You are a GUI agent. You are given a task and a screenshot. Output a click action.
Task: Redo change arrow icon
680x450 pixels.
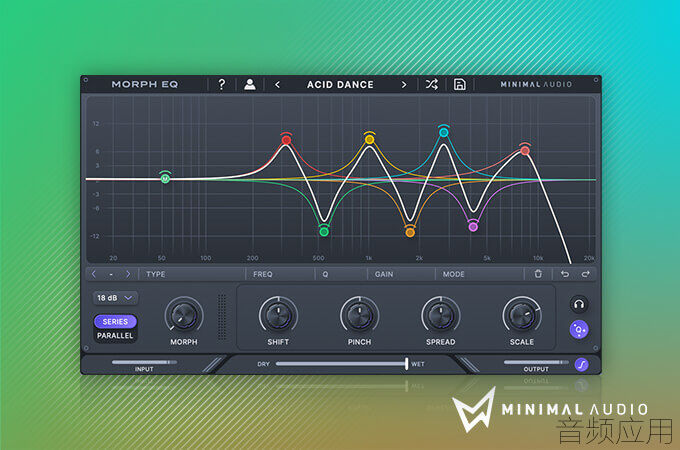point(585,274)
